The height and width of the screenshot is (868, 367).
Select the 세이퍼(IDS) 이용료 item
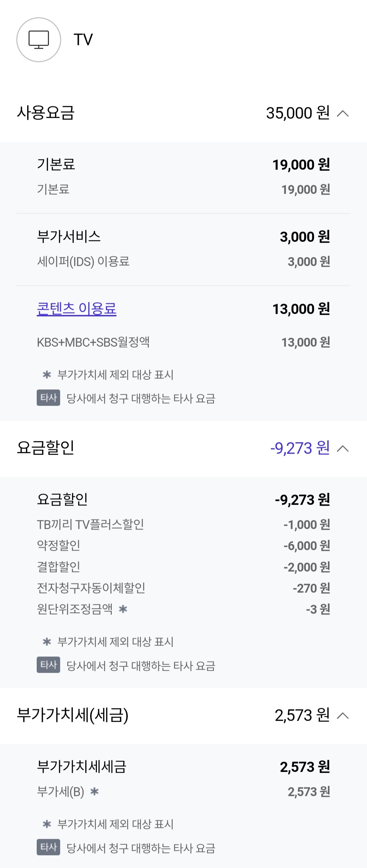point(83,262)
